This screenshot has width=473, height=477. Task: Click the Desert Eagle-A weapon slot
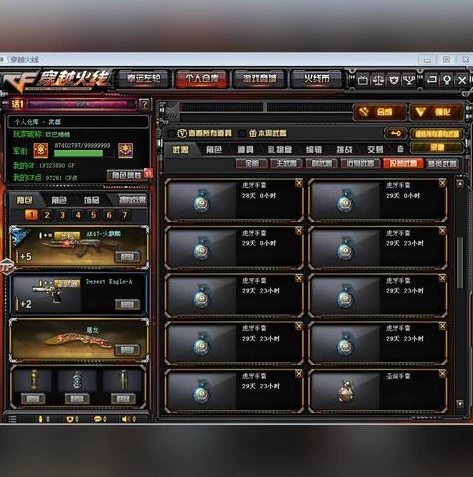tap(78, 294)
